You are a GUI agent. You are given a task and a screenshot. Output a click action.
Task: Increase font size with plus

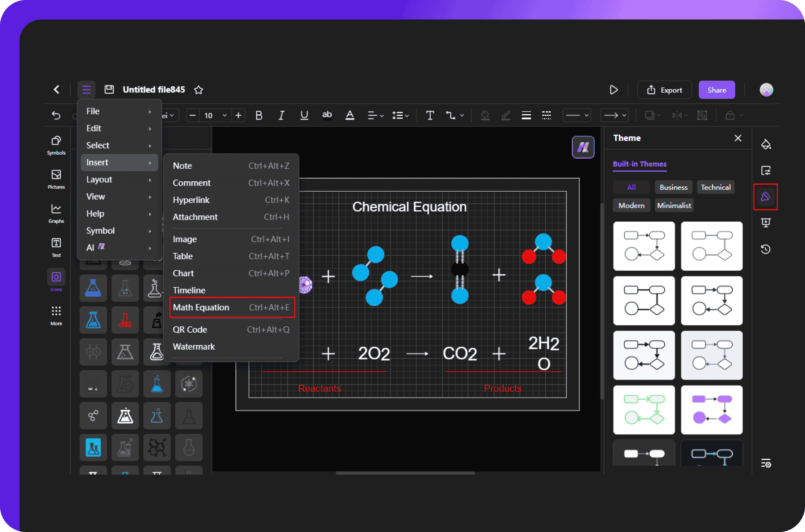[238, 115]
